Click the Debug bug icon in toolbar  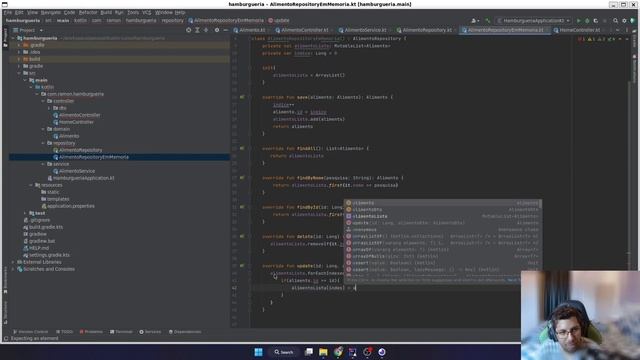click(587, 20)
